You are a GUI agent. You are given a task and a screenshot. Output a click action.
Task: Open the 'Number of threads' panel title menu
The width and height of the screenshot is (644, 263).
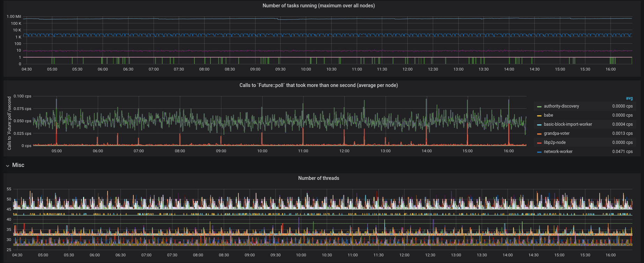coord(319,178)
